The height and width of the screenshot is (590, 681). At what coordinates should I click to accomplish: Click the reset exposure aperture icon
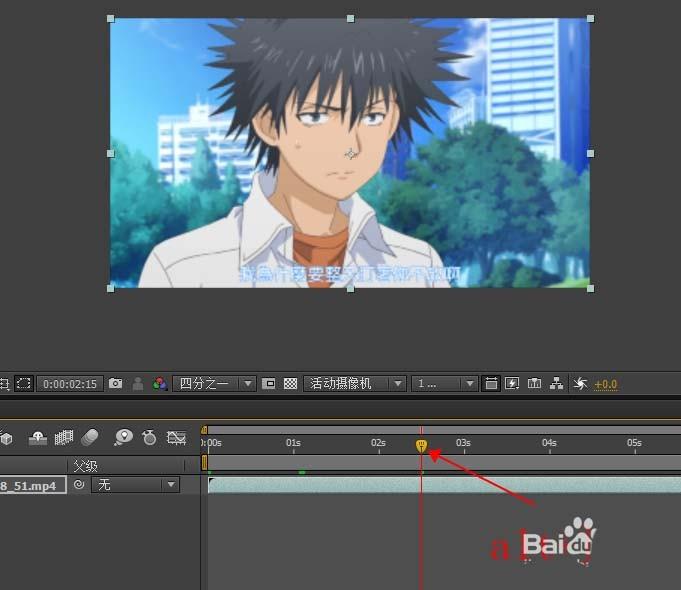(580, 383)
